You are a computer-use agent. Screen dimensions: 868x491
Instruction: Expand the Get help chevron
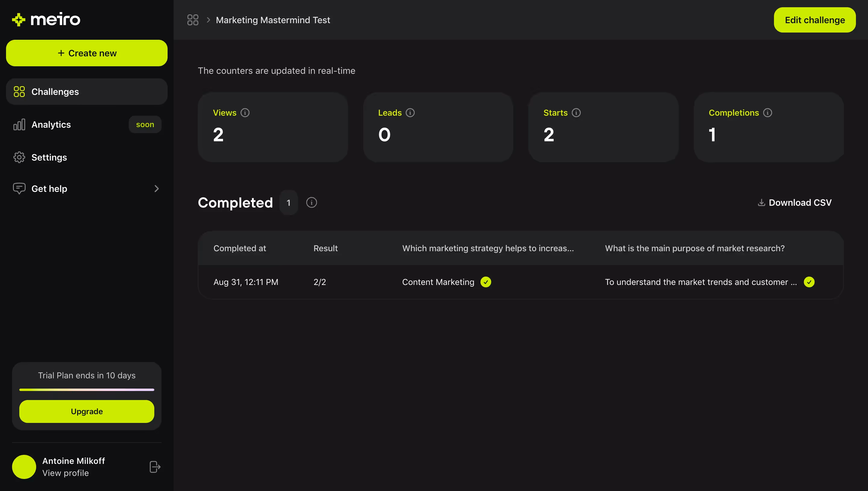point(156,189)
